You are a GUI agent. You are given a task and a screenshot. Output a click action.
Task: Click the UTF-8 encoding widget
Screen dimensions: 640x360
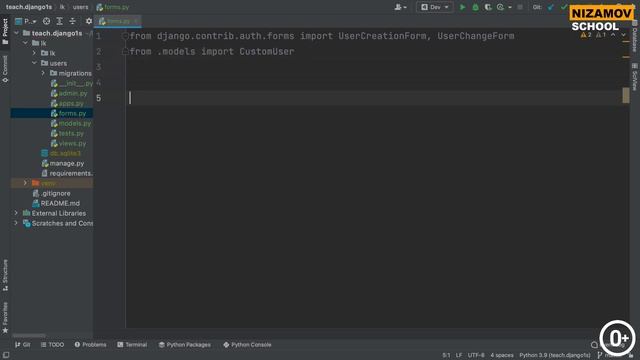476,355
